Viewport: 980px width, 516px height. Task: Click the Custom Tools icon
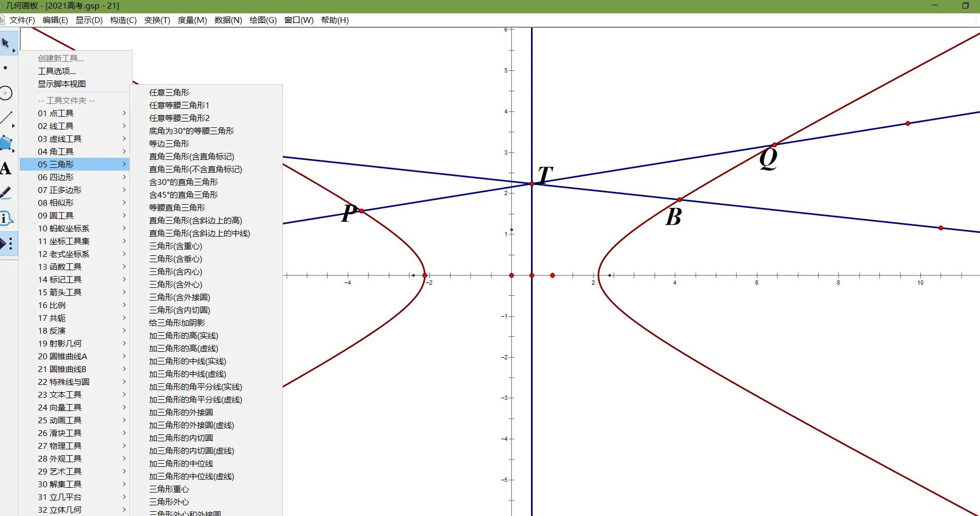tap(7, 244)
